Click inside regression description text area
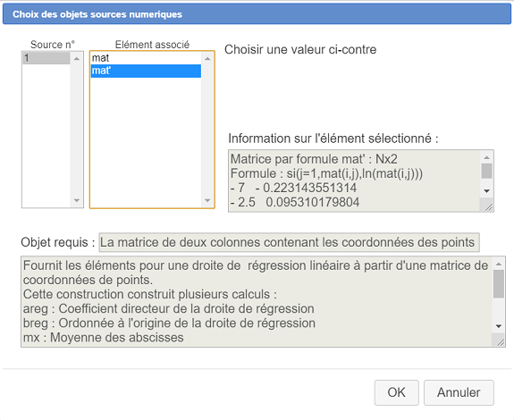Viewport: 514px width, 420px height. pos(257,301)
